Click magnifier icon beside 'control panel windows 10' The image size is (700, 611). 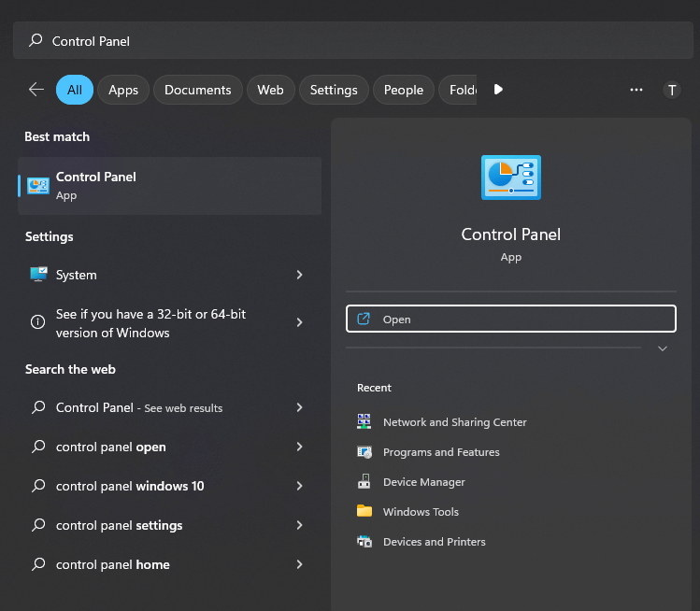pos(38,486)
